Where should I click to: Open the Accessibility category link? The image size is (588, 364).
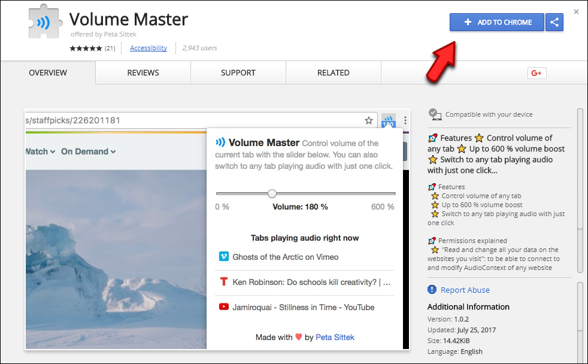pyautogui.click(x=148, y=48)
